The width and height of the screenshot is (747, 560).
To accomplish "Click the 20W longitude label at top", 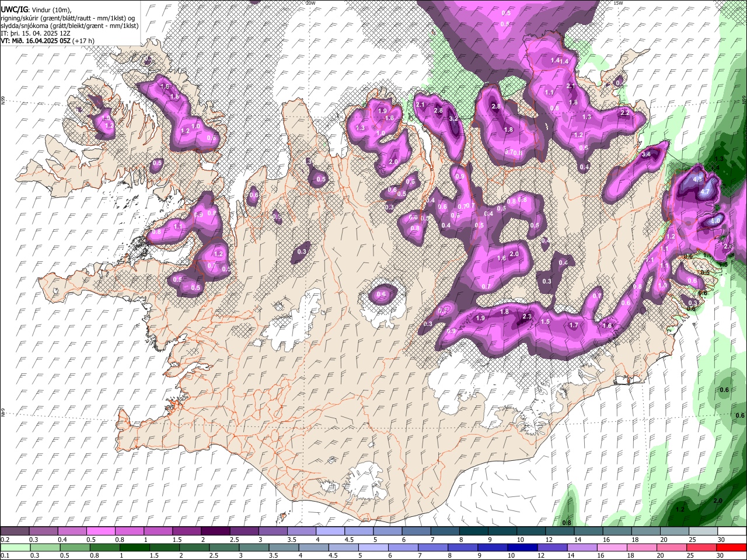I will click(x=310, y=3).
